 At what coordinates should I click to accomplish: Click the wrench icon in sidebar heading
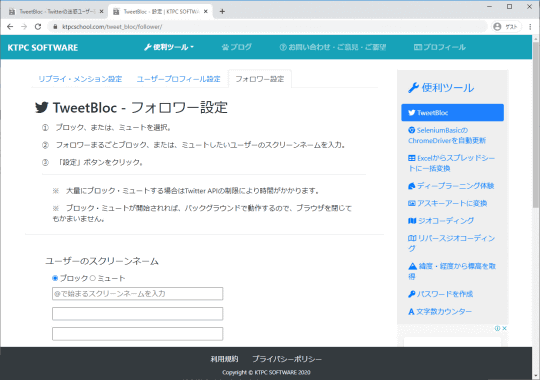click(413, 88)
